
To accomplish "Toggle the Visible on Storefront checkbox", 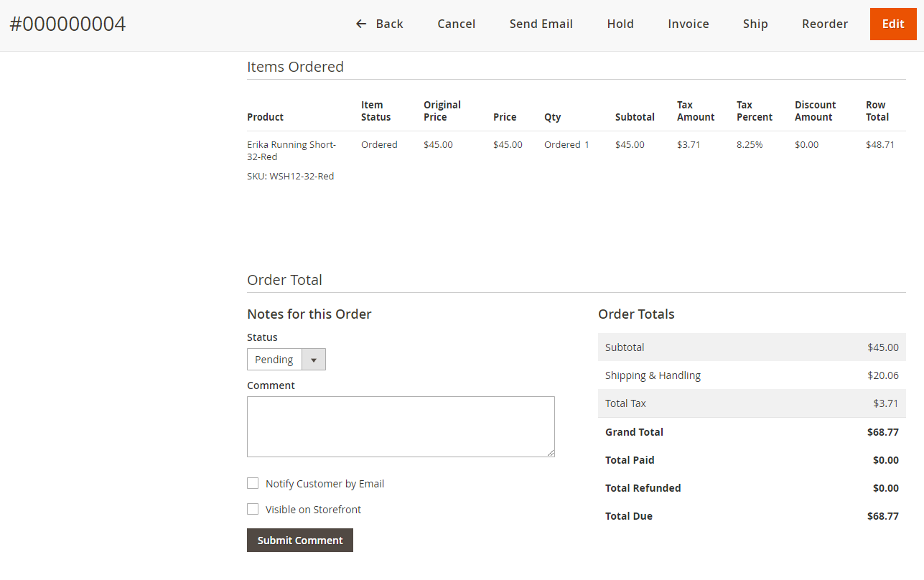I will coord(253,509).
